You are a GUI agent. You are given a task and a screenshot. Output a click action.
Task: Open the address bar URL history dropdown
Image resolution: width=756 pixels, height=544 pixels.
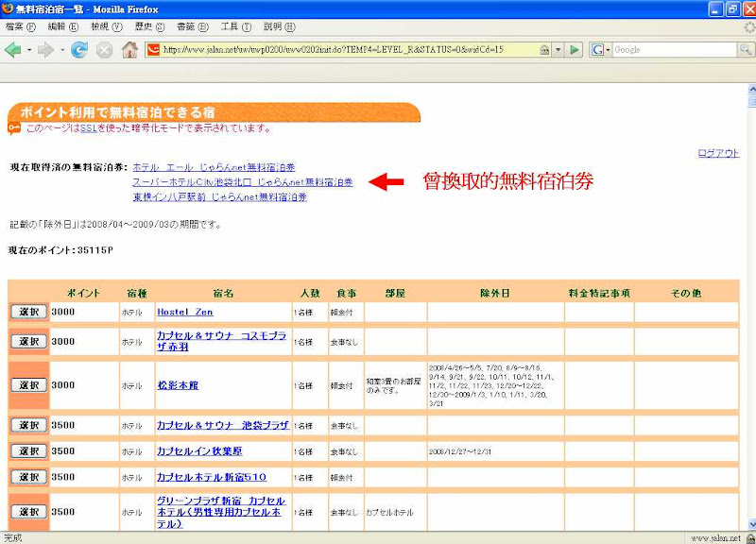tap(558, 50)
